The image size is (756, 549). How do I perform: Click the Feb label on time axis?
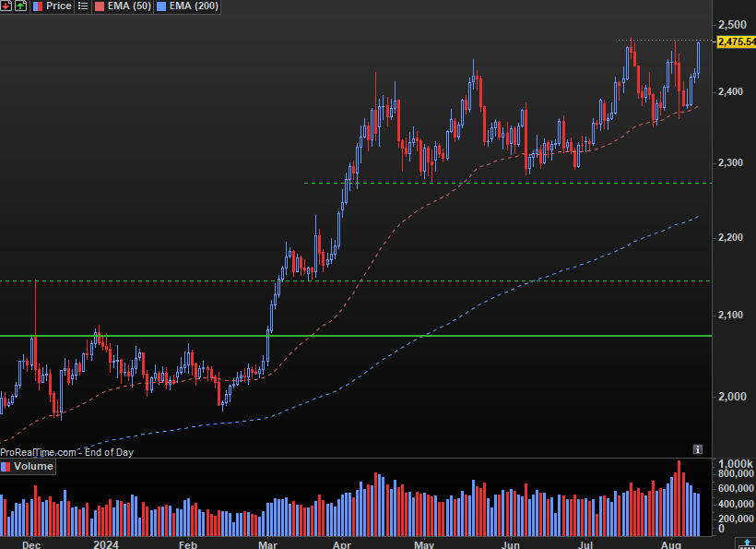click(x=187, y=544)
